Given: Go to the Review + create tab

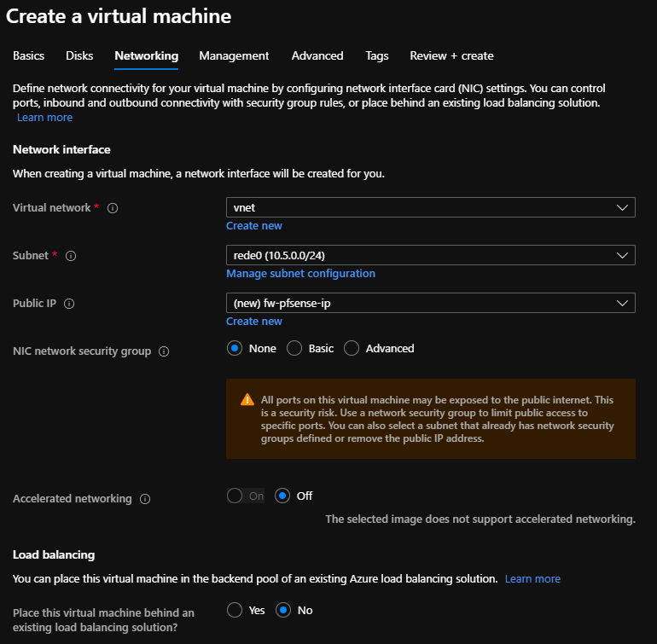Looking at the screenshot, I should [x=451, y=55].
